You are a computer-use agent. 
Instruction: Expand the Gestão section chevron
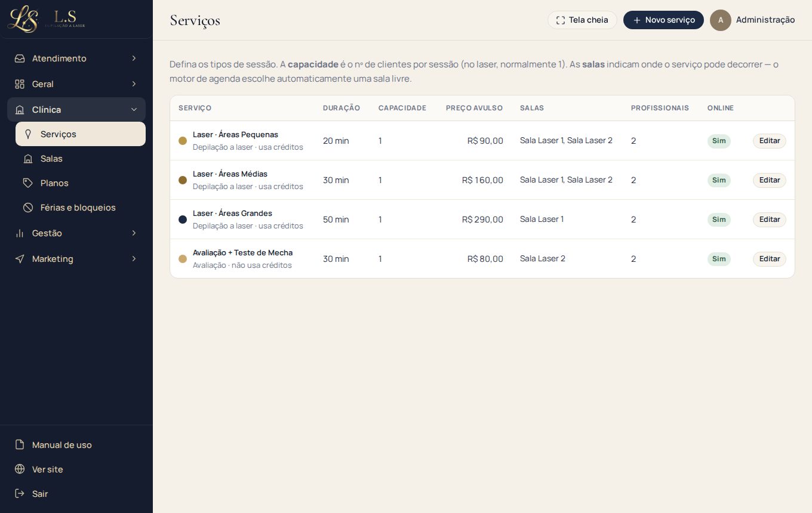(x=134, y=233)
